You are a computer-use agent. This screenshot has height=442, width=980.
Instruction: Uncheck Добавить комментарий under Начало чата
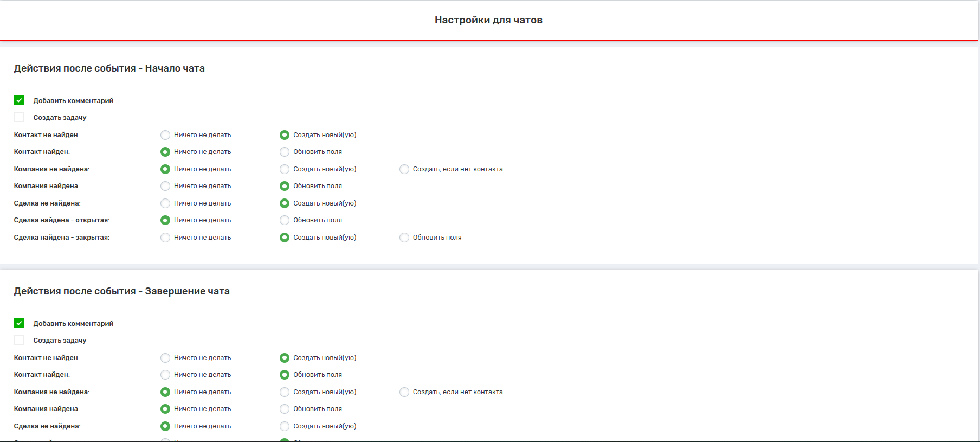click(x=19, y=100)
